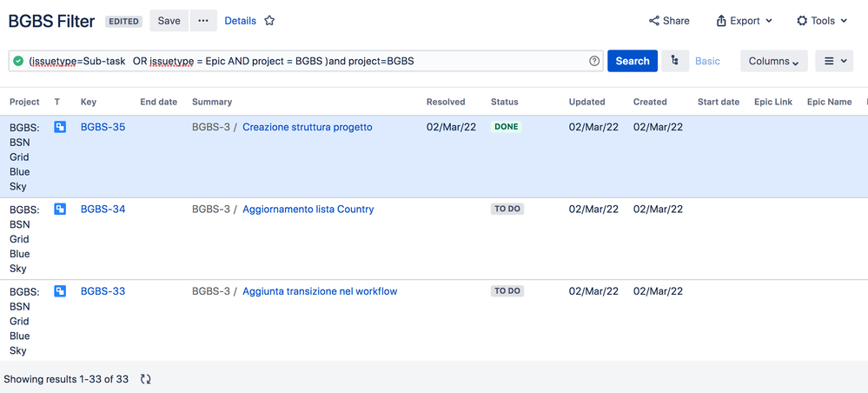Click the Resolved date 02/Mar/22 for BGBS-35
Screen dimensions: 868x393
tap(451, 127)
